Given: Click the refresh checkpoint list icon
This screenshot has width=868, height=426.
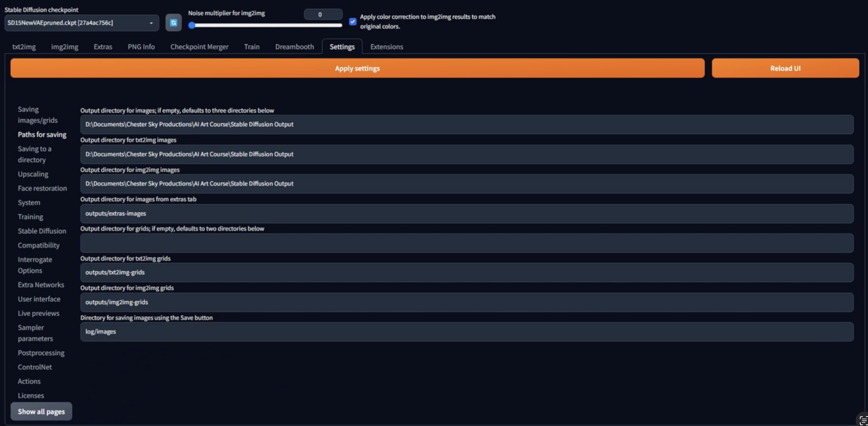Looking at the screenshot, I should (x=173, y=23).
